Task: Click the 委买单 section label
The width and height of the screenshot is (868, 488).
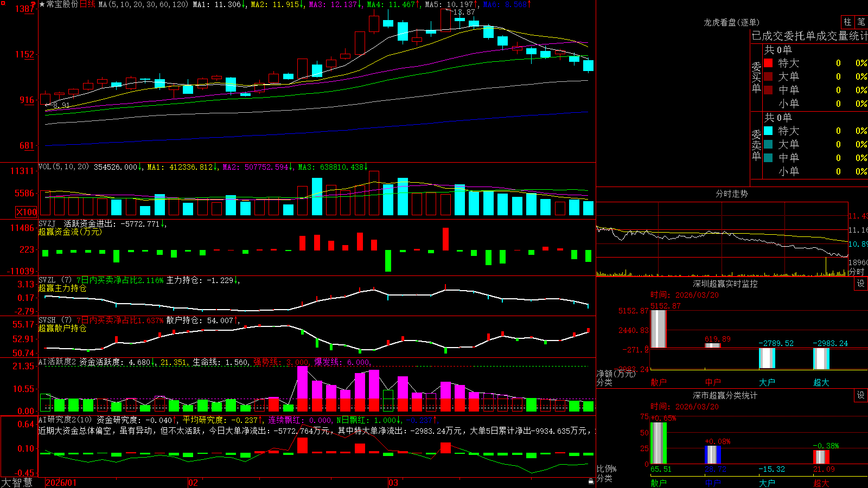Action: click(x=756, y=76)
